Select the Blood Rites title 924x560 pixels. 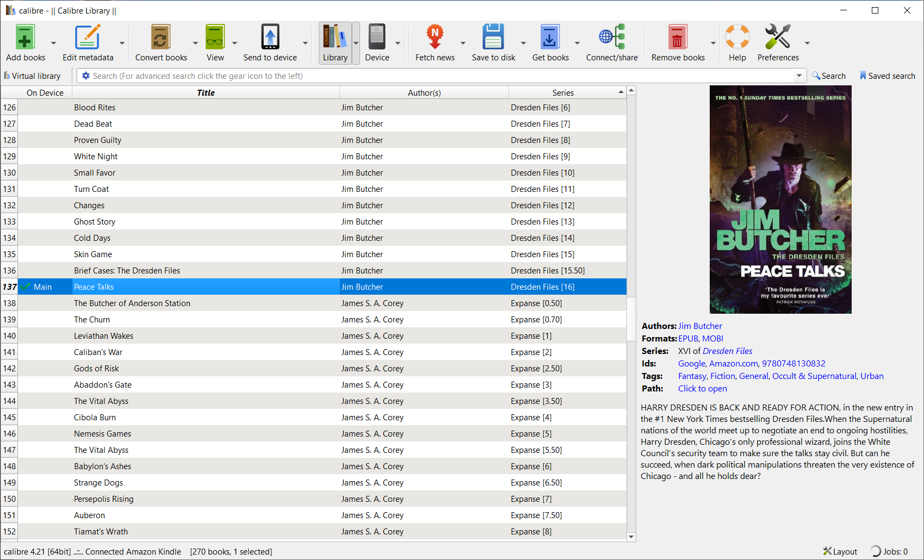click(x=95, y=108)
